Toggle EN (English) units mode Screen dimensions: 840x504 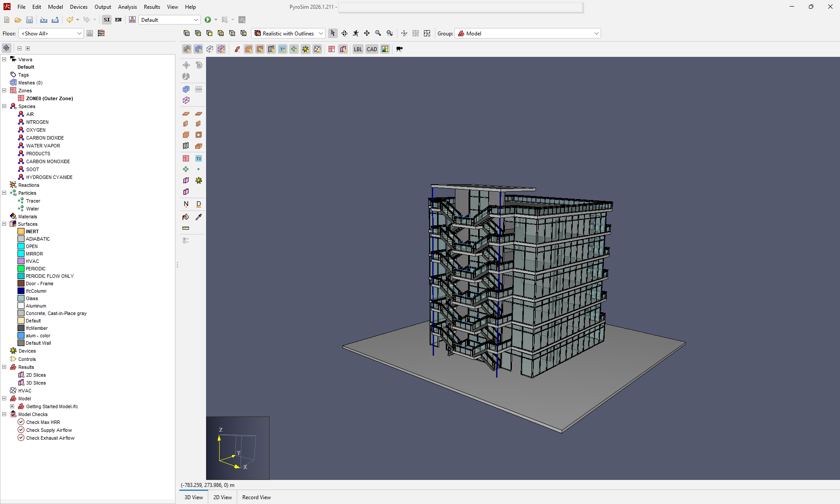[118, 20]
